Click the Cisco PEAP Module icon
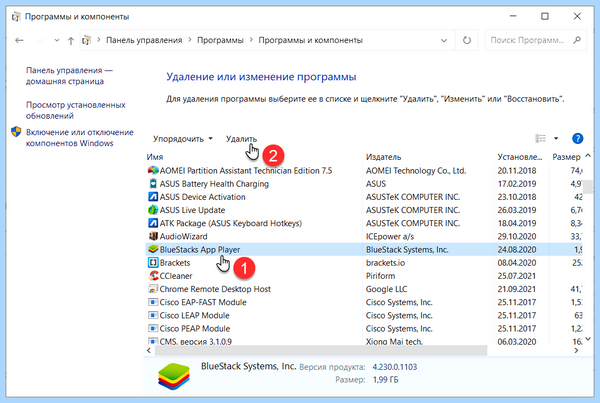The width and height of the screenshot is (600, 403). pos(153,328)
